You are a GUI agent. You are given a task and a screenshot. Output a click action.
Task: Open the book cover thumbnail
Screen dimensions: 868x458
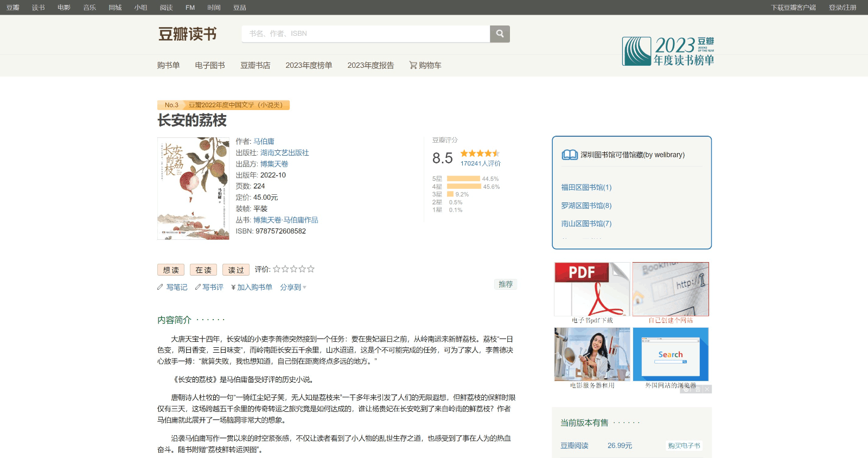tap(193, 188)
